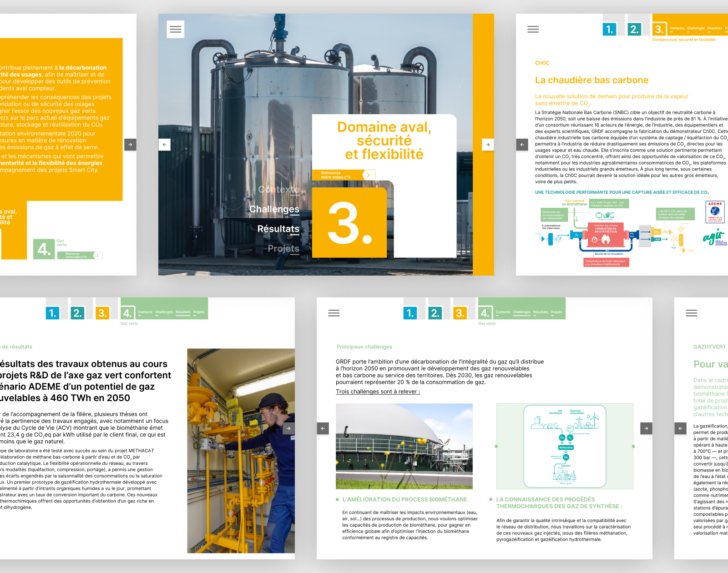
Task: Select 'Résultats' in the hero slide menu
Action: [x=278, y=229]
